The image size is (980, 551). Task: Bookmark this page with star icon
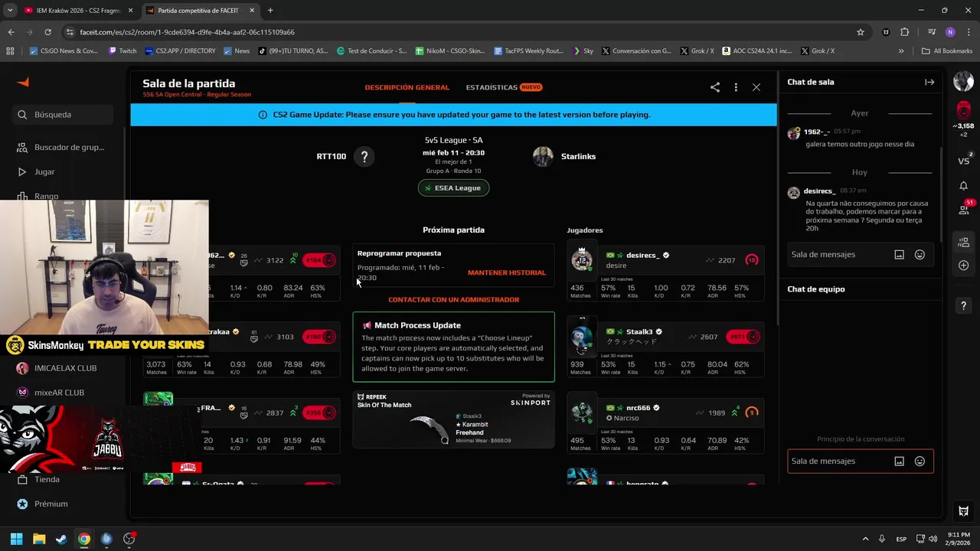click(x=861, y=32)
